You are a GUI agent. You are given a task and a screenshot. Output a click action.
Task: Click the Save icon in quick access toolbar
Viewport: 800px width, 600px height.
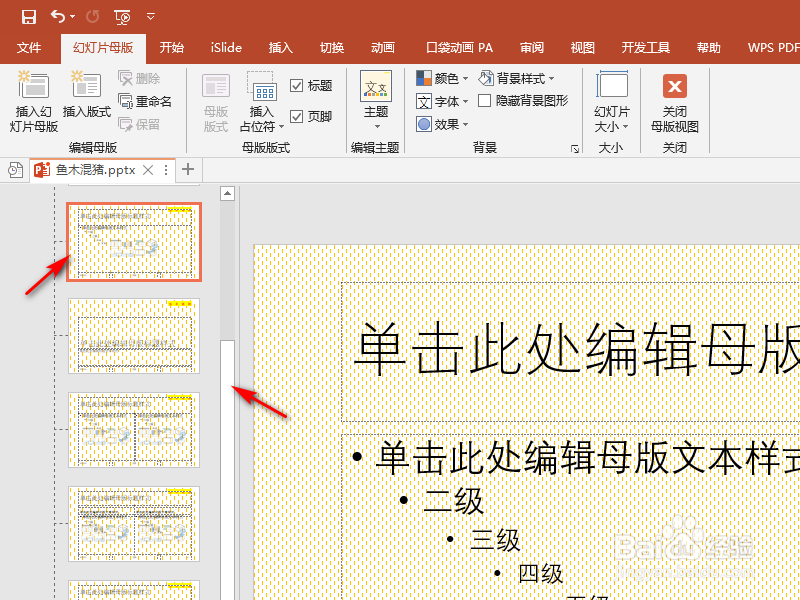click(29, 17)
